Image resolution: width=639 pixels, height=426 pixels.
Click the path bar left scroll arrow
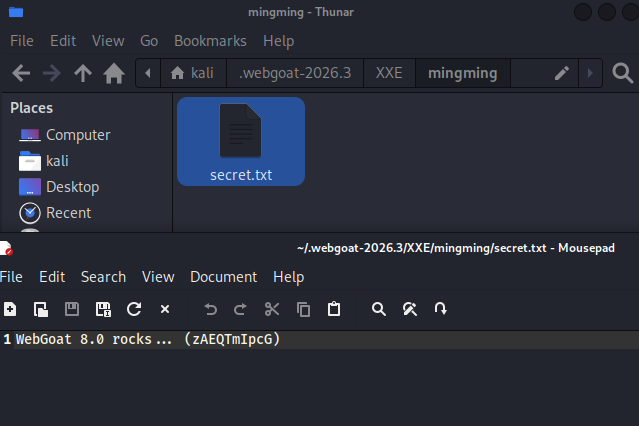click(x=148, y=73)
